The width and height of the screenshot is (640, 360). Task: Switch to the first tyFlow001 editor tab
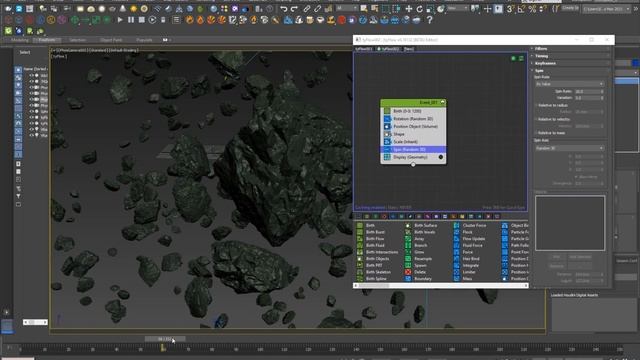point(363,49)
